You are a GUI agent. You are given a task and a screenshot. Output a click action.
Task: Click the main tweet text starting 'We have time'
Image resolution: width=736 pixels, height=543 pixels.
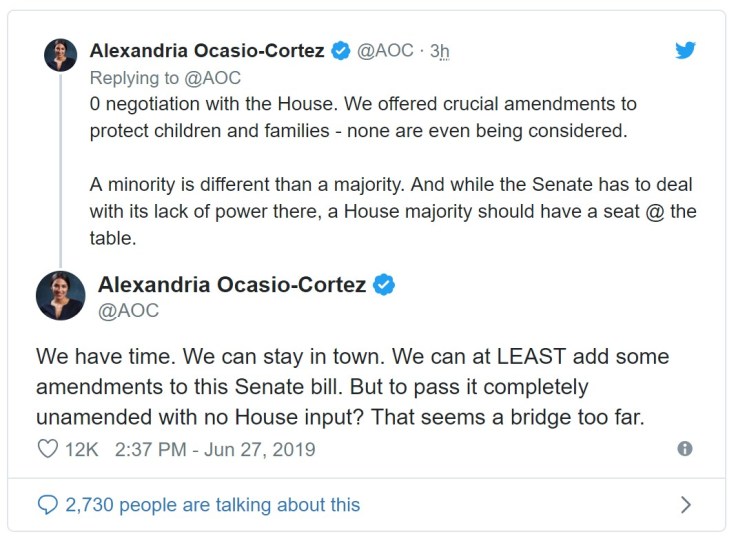352,386
